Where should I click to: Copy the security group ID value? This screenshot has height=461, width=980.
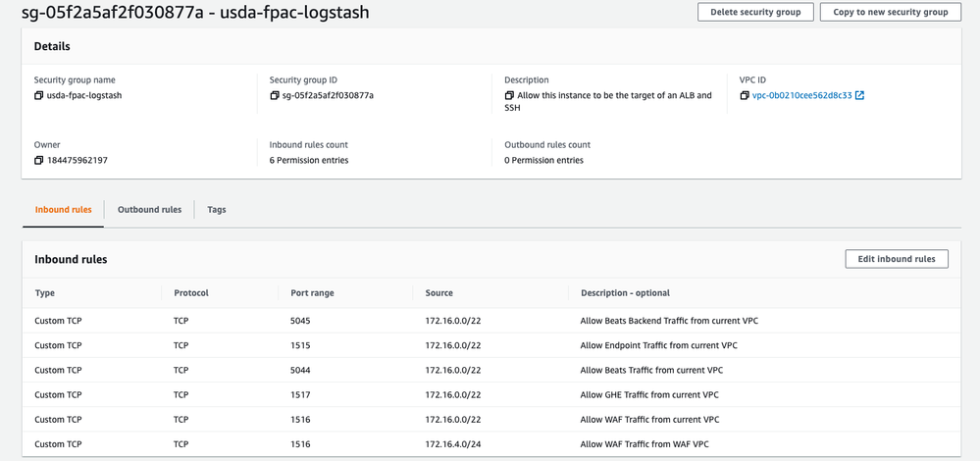275,96
